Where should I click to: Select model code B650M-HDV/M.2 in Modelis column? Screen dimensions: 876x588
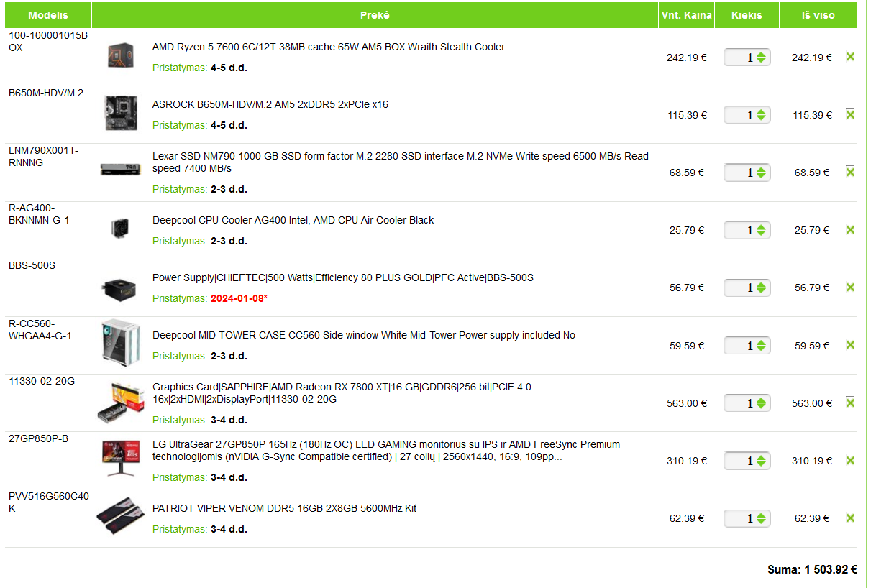[x=46, y=93]
